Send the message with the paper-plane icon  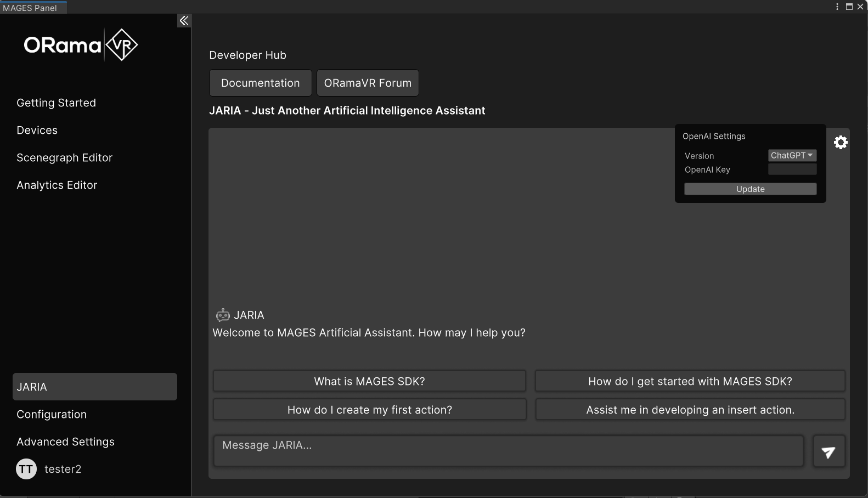click(828, 451)
